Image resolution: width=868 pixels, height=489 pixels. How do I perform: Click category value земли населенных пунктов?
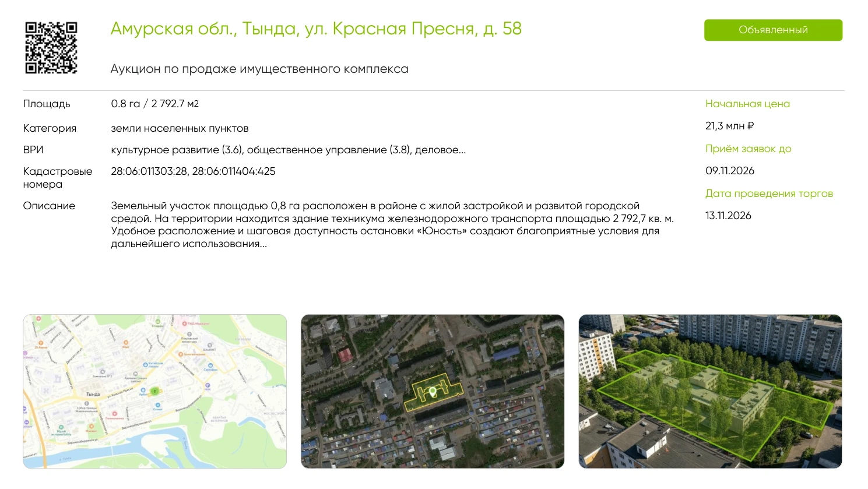click(x=180, y=128)
